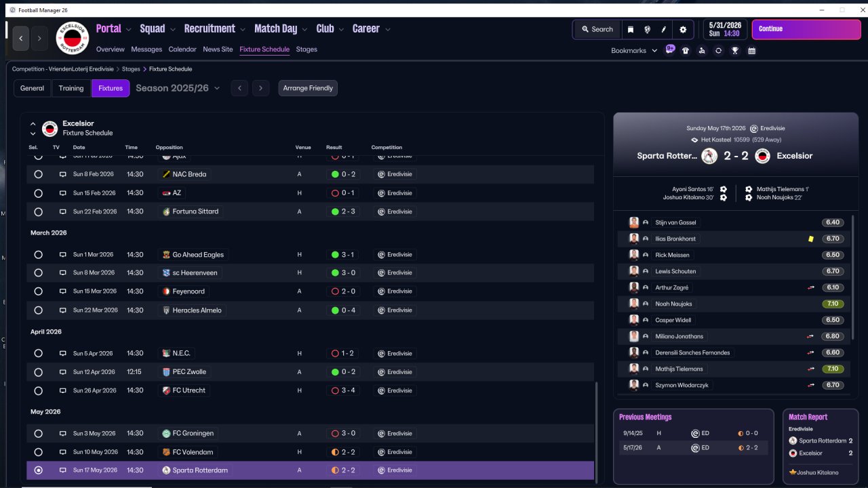Open the settings gear icon

pos(683,30)
